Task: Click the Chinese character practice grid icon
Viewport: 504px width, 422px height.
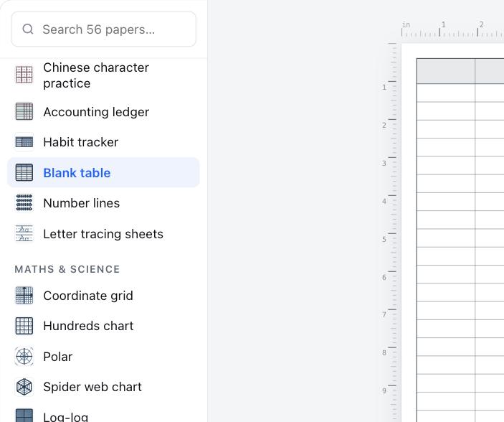Action: [24, 75]
